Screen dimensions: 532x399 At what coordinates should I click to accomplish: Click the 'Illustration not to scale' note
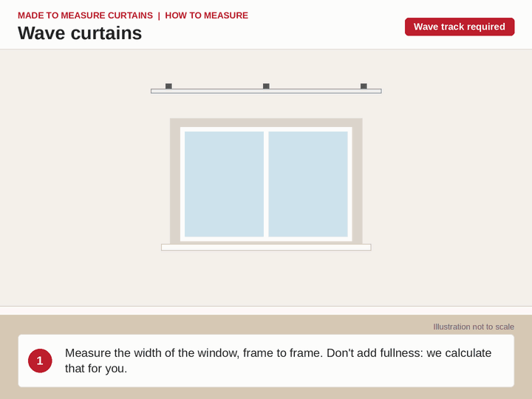pos(474,327)
